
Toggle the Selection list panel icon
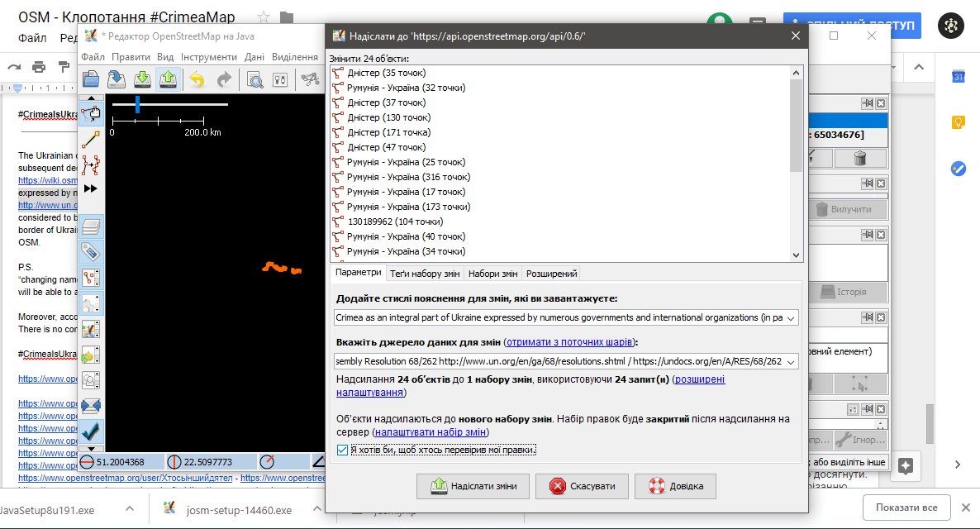coord(91,278)
